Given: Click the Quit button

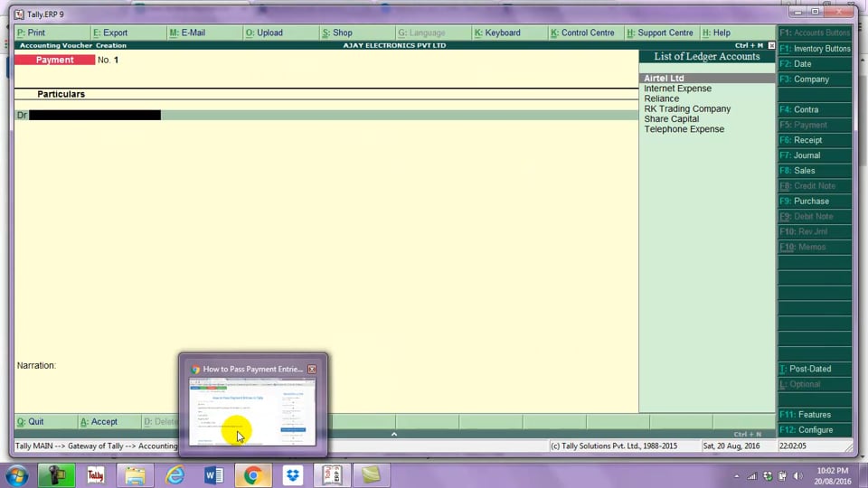Looking at the screenshot, I should [x=46, y=422].
